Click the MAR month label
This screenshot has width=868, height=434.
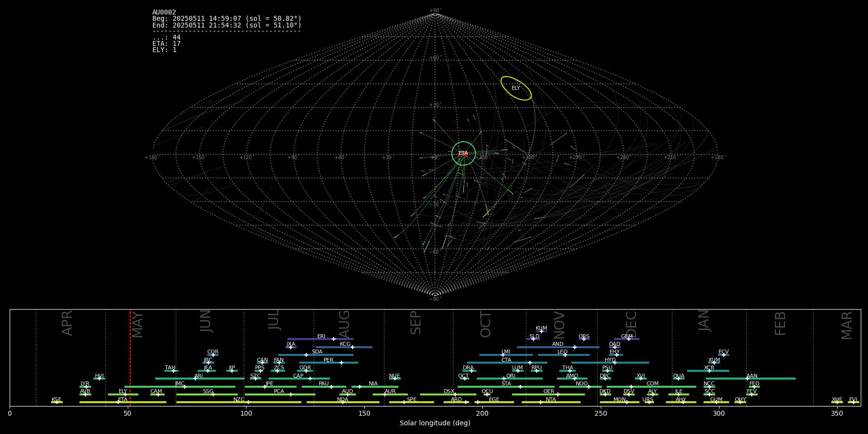click(x=847, y=325)
